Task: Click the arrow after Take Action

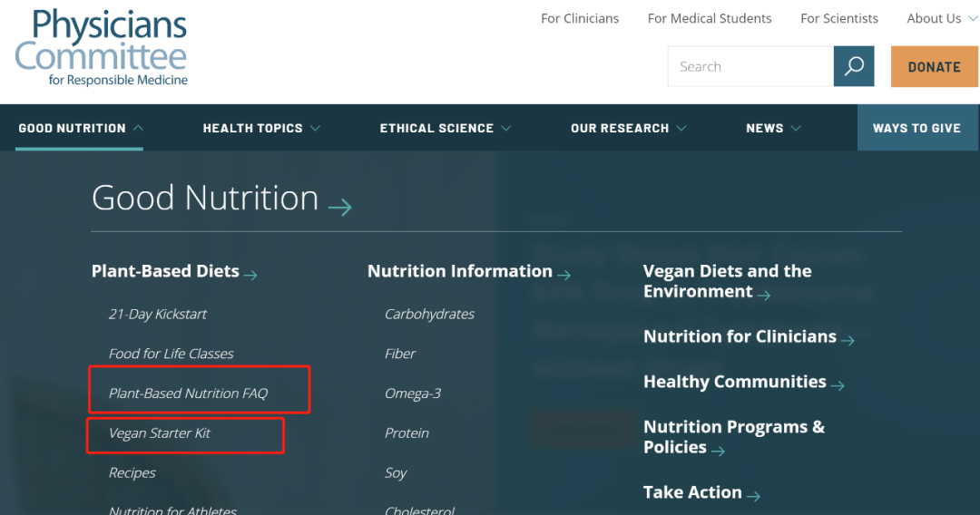Action: (x=754, y=496)
